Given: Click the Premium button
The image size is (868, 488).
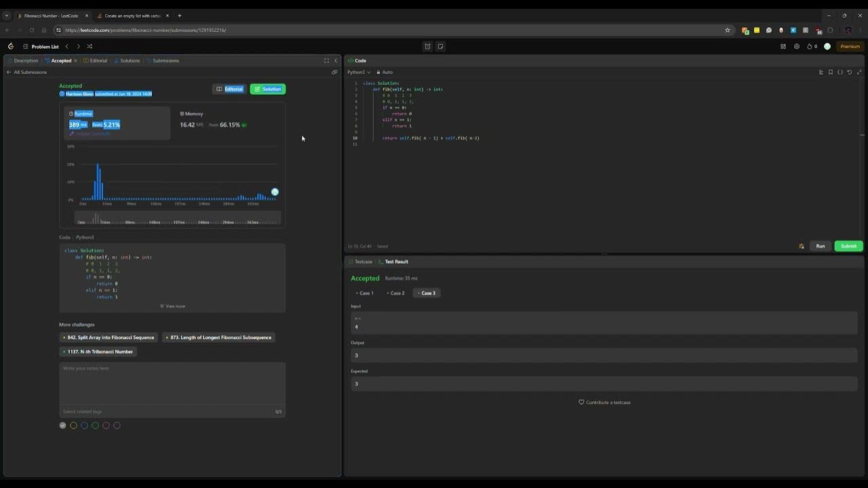Looking at the screenshot, I should tap(850, 47).
